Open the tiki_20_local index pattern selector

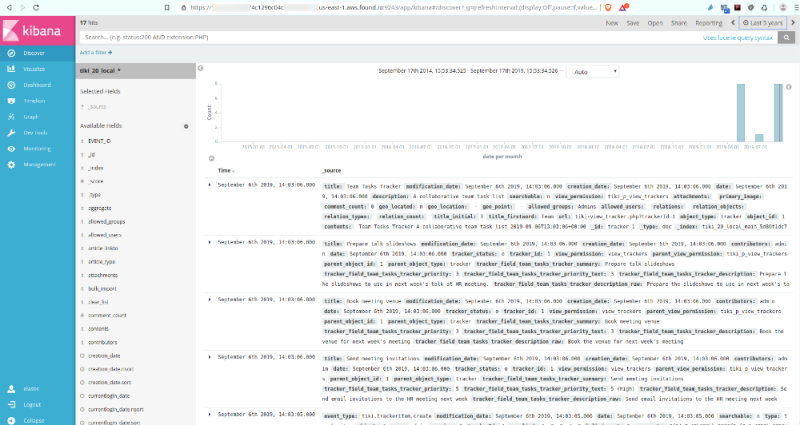[x=136, y=71]
